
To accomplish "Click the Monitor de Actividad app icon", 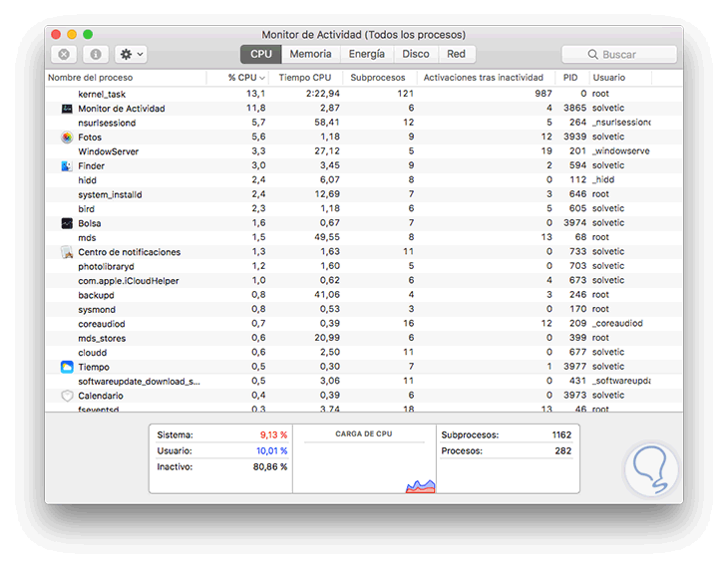I will click(67, 109).
